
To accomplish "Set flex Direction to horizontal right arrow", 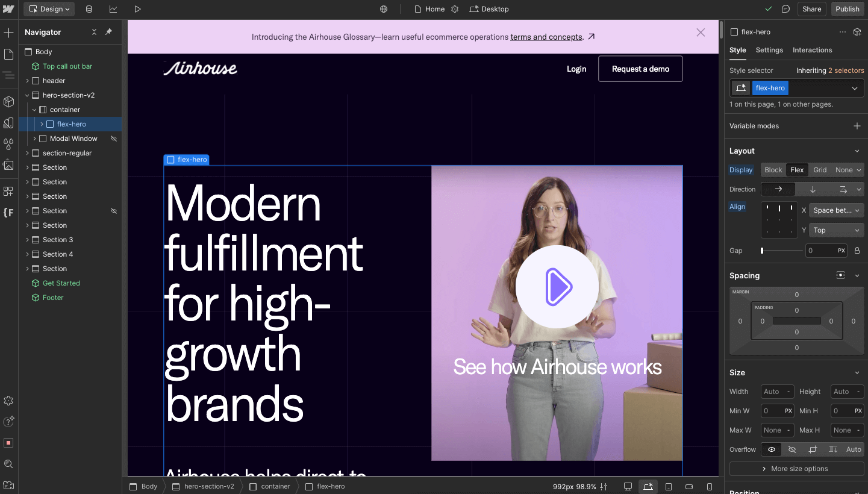I will [778, 189].
